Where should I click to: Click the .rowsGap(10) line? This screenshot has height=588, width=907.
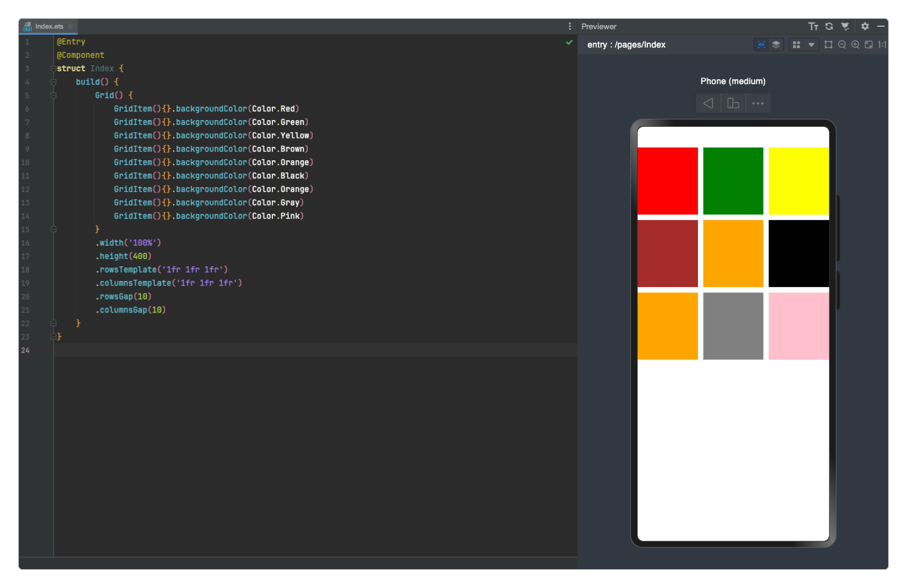tap(123, 297)
